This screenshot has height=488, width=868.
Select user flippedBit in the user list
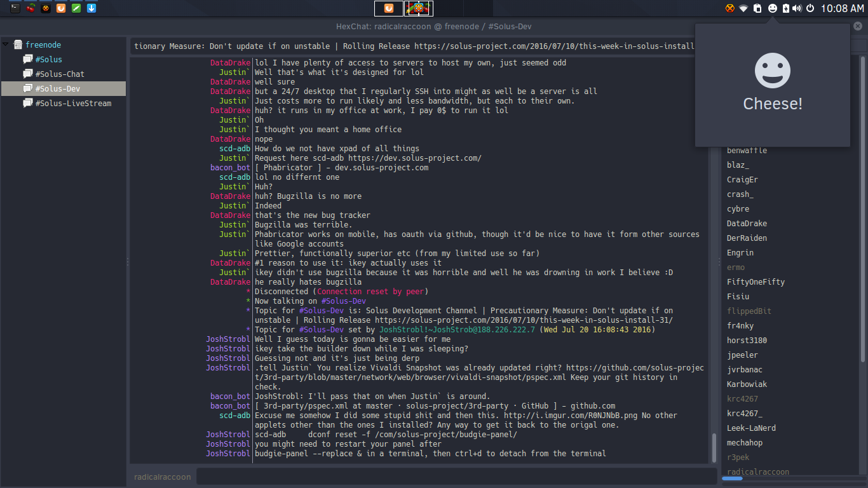click(x=749, y=311)
